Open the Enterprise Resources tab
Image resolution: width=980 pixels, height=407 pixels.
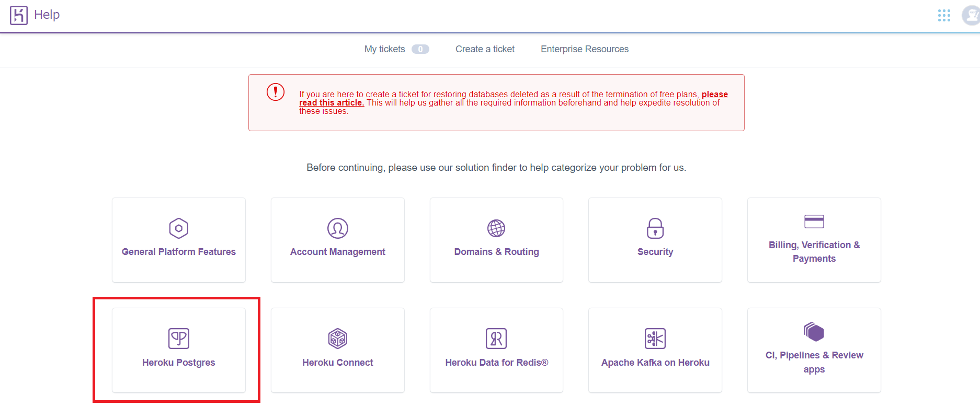tap(585, 49)
